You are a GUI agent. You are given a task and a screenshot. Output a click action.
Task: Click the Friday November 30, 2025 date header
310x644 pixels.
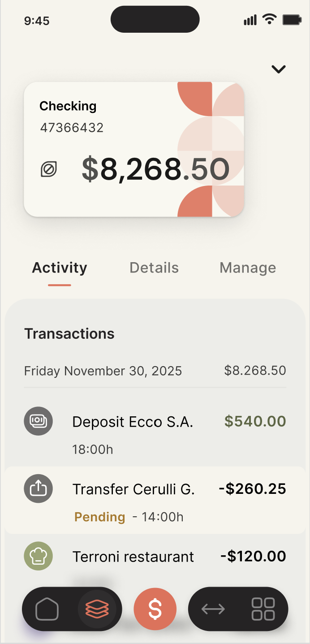point(103,371)
